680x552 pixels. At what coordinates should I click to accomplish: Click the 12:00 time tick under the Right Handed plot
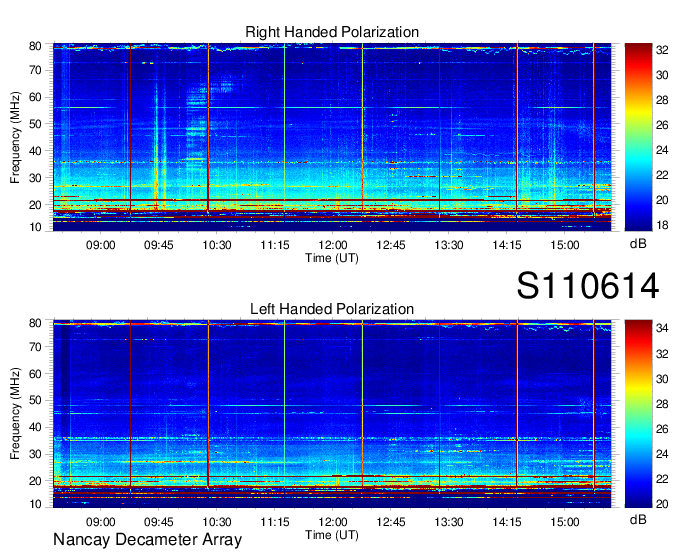pyautogui.click(x=333, y=245)
